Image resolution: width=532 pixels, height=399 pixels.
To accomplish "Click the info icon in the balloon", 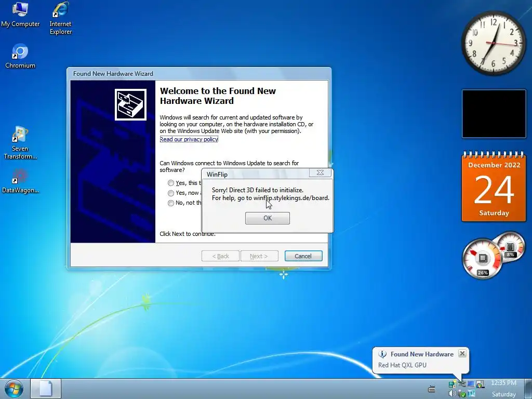I will click(382, 354).
